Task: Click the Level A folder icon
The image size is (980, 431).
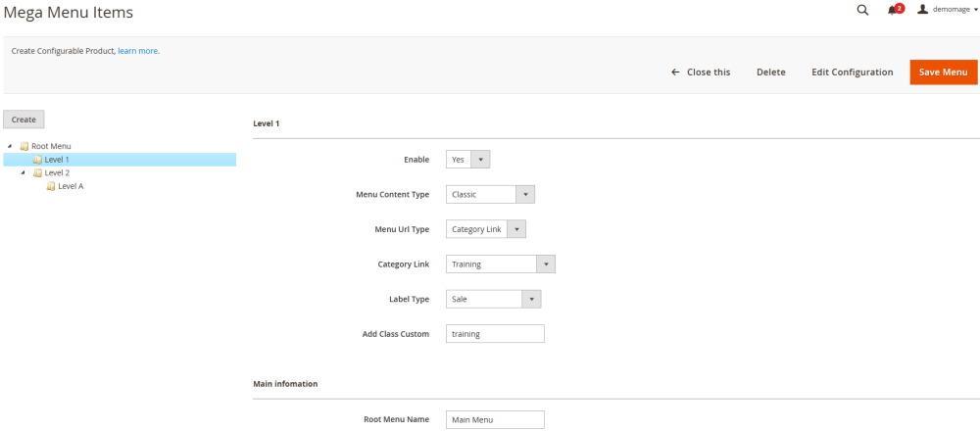Action: [x=51, y=186]
